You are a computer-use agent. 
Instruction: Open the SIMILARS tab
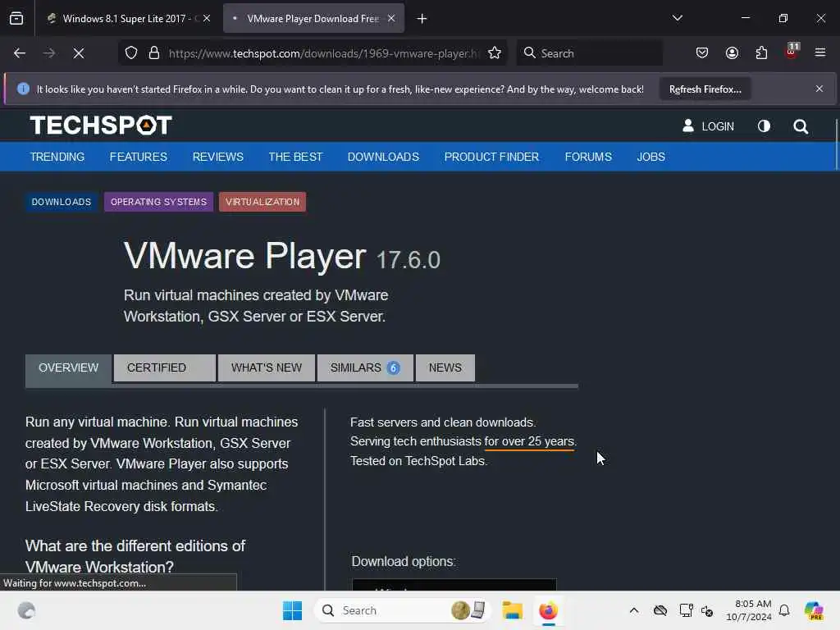click(x=365, y=368)
